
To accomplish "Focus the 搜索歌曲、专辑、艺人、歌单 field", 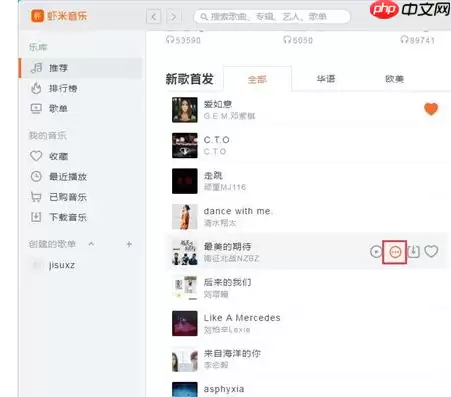I will tap(272, 16).
